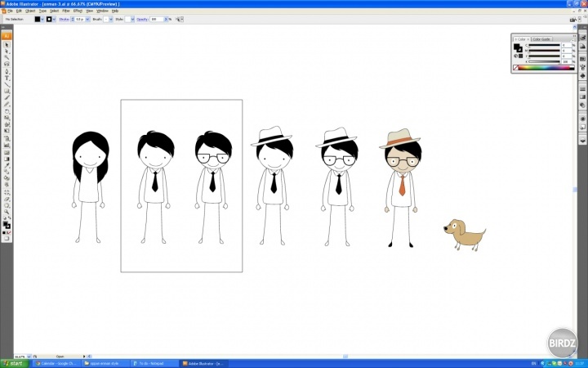The height and width of the screenshot is (368, 588).
Task: Select the Direct Selection tool
Action: (x=7, y=51)
